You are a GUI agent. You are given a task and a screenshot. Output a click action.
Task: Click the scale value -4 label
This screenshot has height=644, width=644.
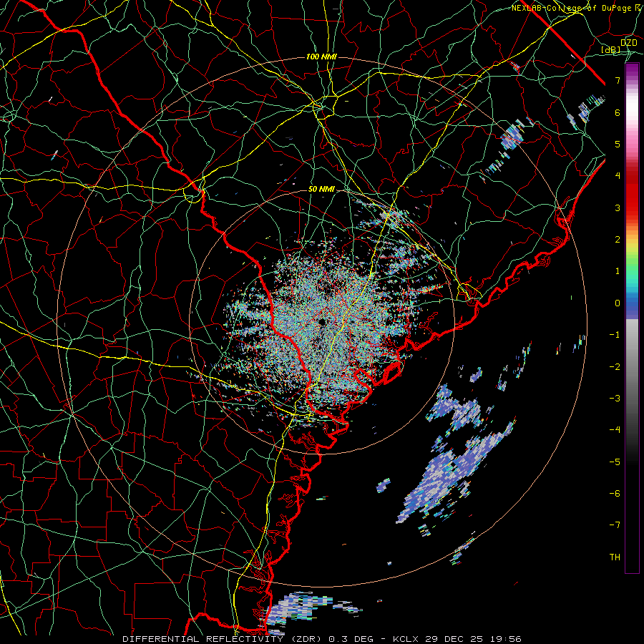[615, 430]
